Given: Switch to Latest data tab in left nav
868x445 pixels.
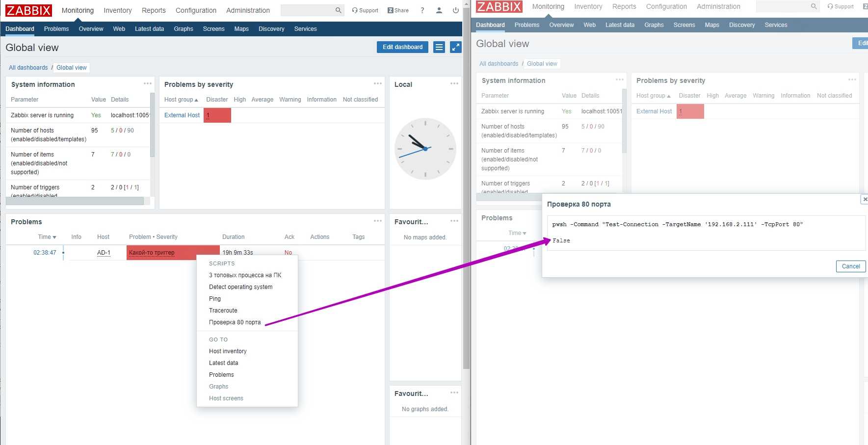Looking at the screenshot, I should coord(149,29).
